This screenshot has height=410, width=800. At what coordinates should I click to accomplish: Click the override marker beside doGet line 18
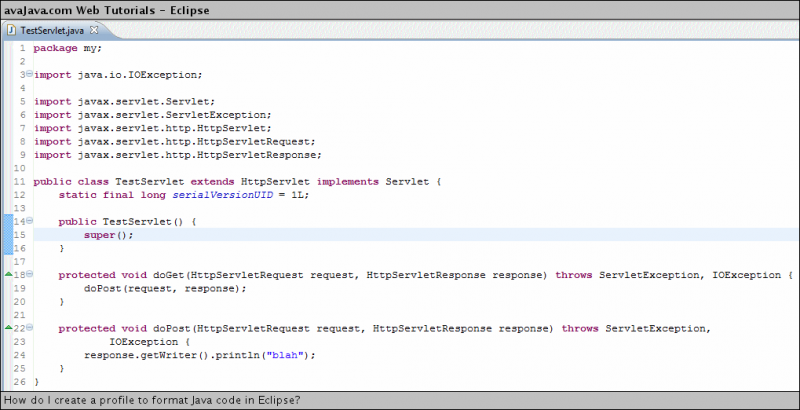pos(9,274)
